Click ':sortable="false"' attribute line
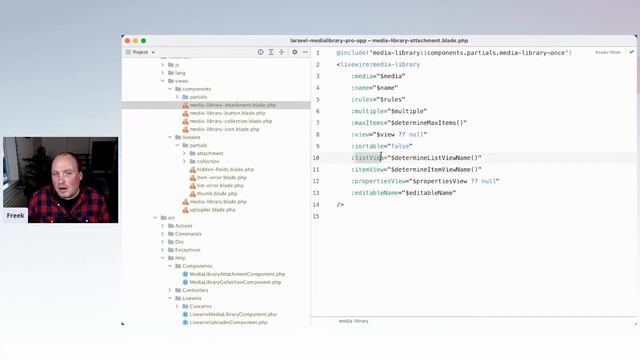This screenshot has height=360, width=640. [x=382, y=146]
